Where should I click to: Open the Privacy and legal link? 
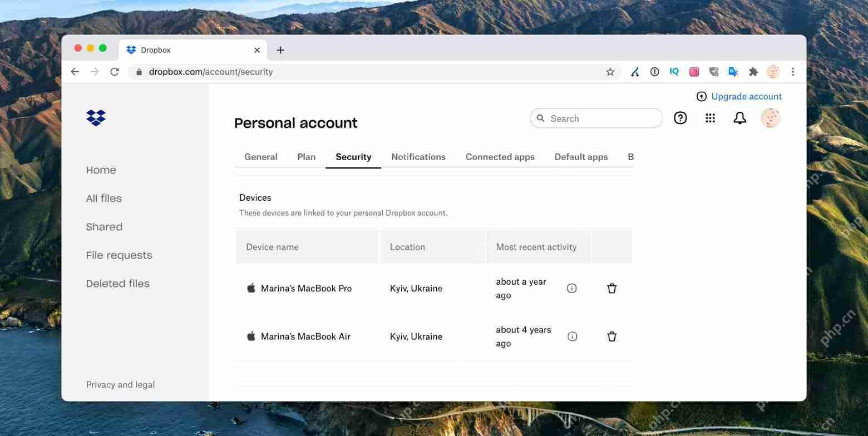[x=120, y=385]
